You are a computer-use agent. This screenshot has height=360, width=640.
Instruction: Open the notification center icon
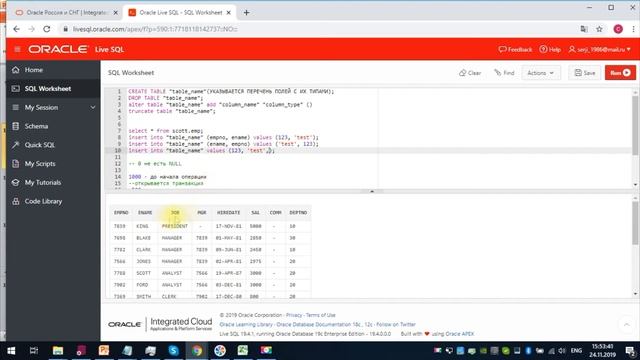630,351
